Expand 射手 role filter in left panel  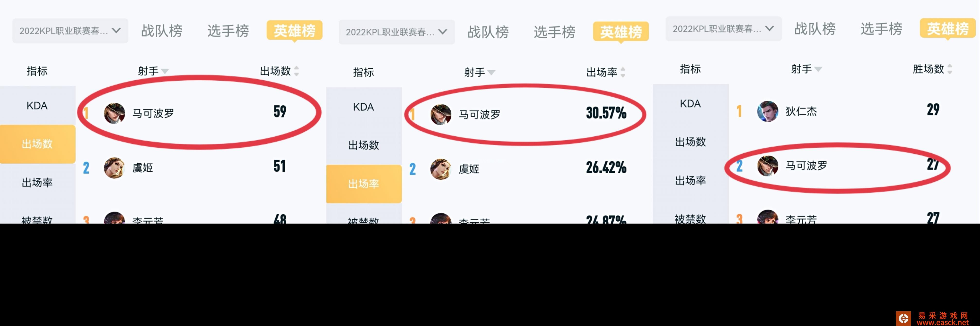pyautogui.click(x=153, y=71)
